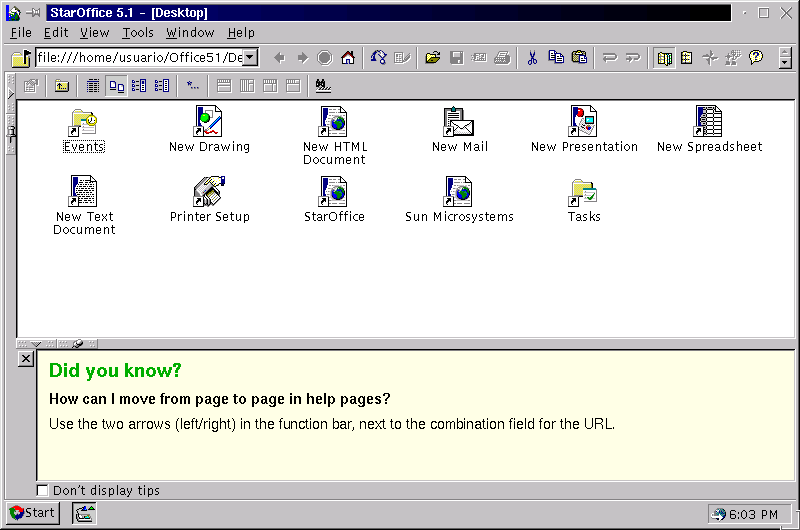The image size is (800, 530).
Task: Click the Cut scissors icon
Action: coord(532,58)
